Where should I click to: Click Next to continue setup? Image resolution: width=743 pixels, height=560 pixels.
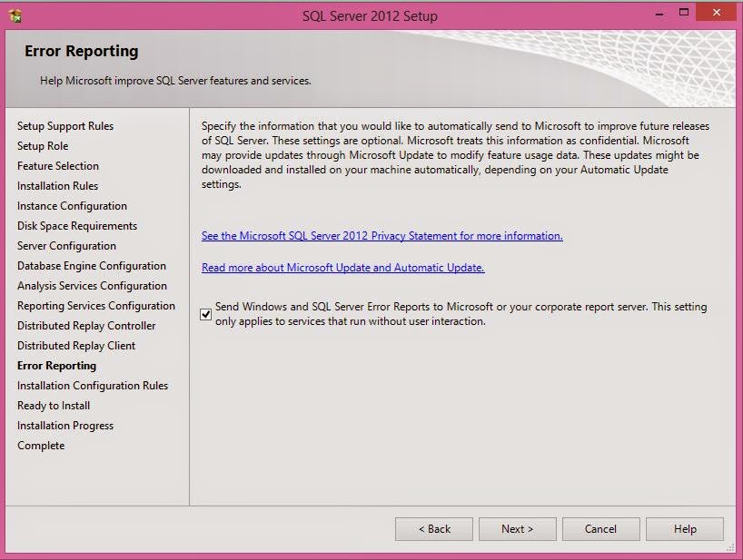518,529
